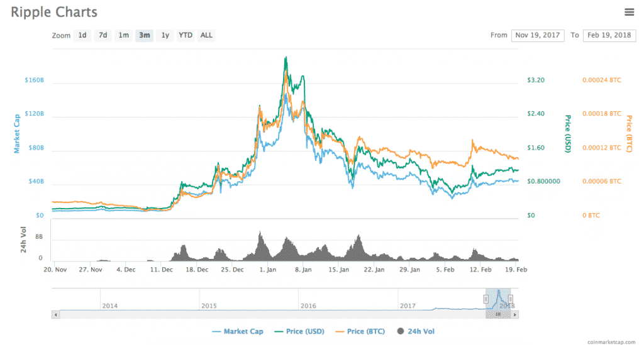Viewport: 644px width, 345px height.
Task: Click the navigator scrollbar thumb
Action: (x=498, y=314)
